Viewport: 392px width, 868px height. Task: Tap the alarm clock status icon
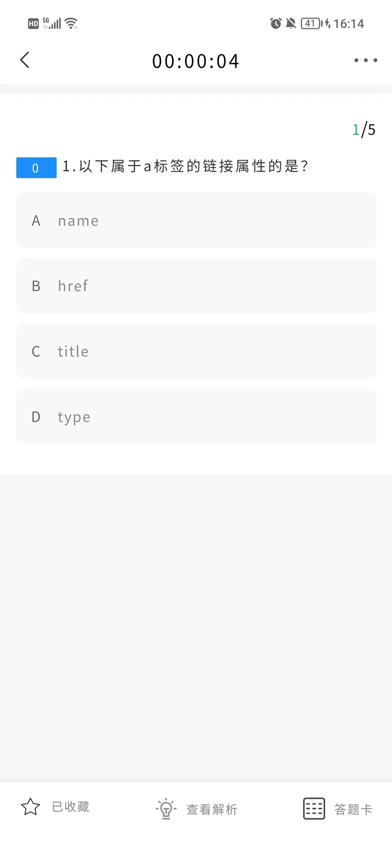[275, 23]
